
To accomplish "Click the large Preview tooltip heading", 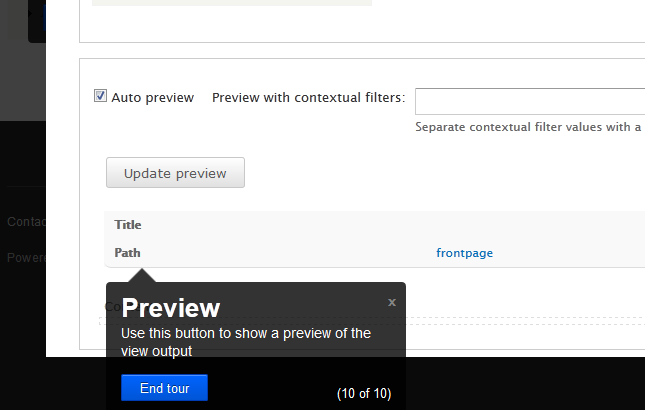I will click(x=171, y=308).
